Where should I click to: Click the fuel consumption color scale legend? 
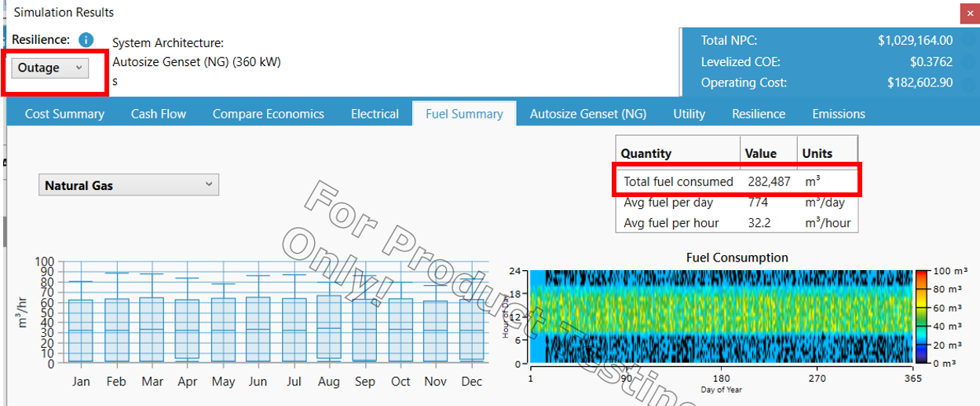pyautogui.click(x=922, y=317)
